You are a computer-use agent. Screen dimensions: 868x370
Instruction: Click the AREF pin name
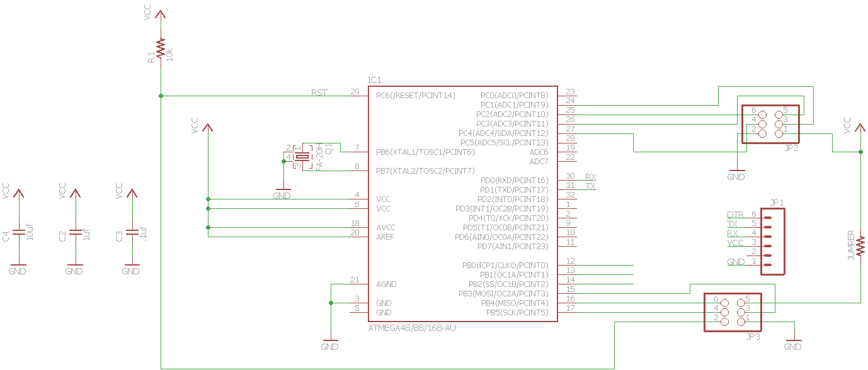[x=385, y=237]
